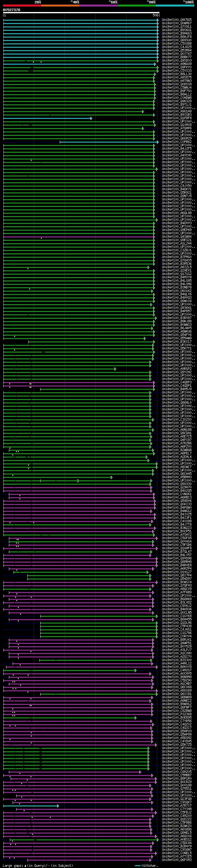This screenshot has width=197, height=868.
Task: Select the UniRef100_Q69SU0 entry
Action: pos(176,40)
